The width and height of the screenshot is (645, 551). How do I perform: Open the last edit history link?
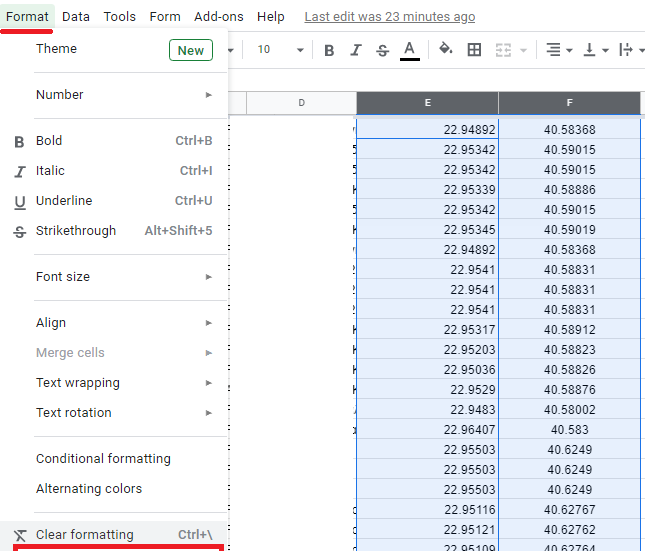tap(390, 16)
